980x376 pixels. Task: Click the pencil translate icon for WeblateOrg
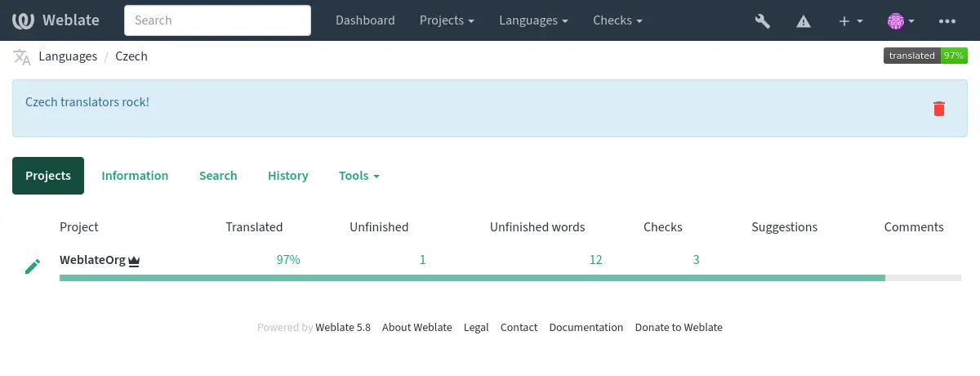click(x=33, y=266)
